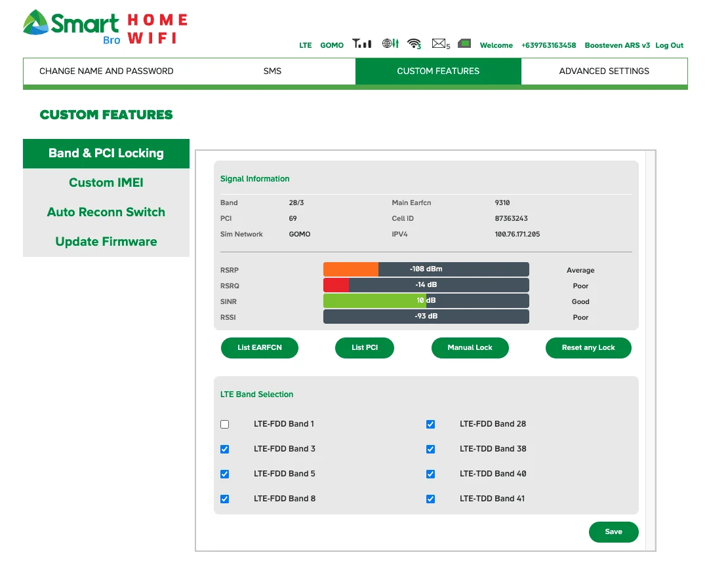728x578 pixels.
Task: Click the Good SINR rating label
Action: pyautogui.click(x=580, y=302)
